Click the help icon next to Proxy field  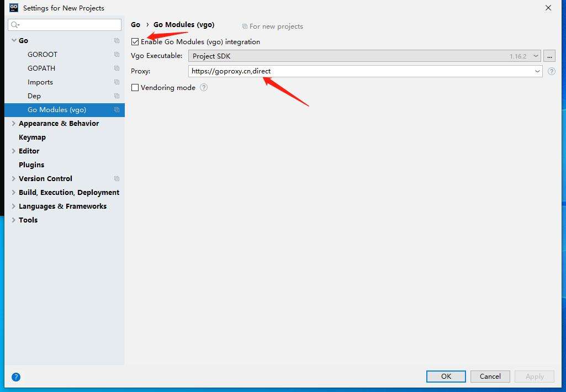(551, 71)
